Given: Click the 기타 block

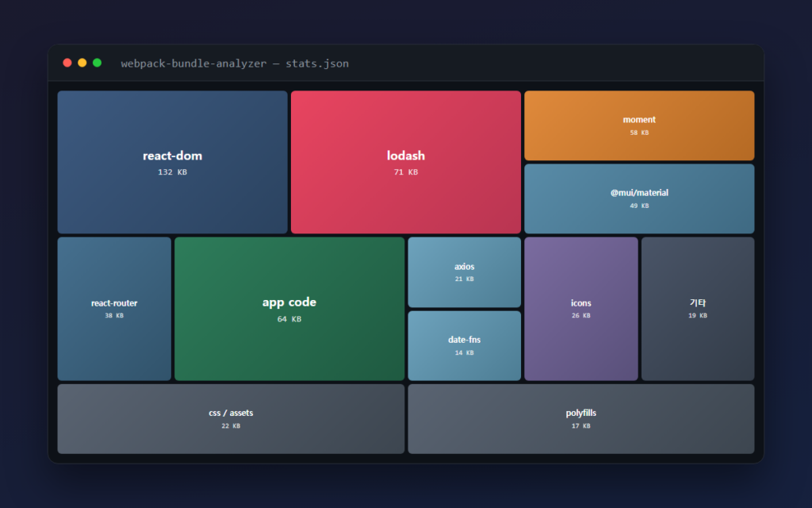Looking at the screenshot, I should pyautogui.click(x=698, y=309).
